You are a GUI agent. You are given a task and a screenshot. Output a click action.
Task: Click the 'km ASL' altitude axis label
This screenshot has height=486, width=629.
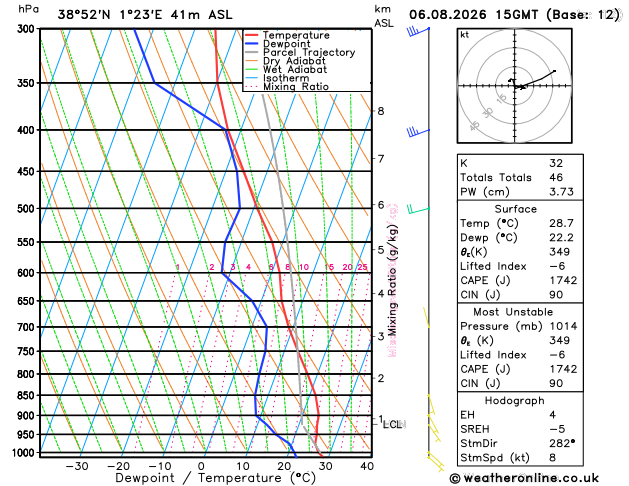pyautogui.click(x=383, y=16)
